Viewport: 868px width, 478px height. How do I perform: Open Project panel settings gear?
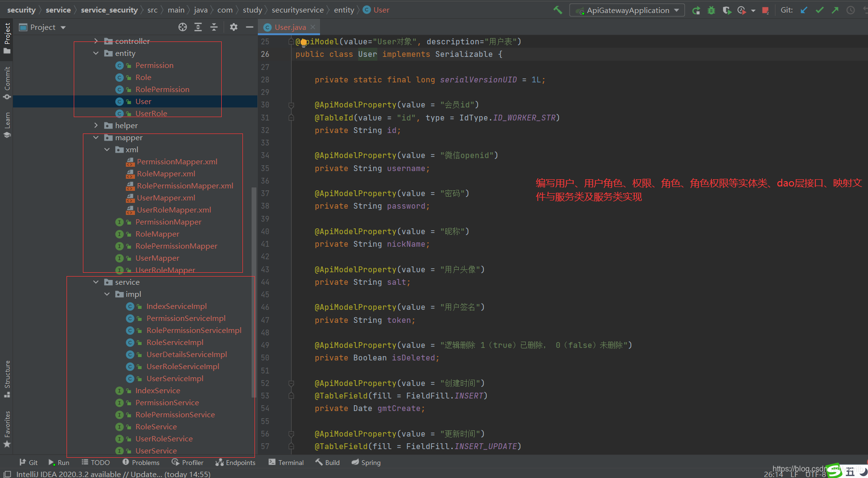pos(234,27)
